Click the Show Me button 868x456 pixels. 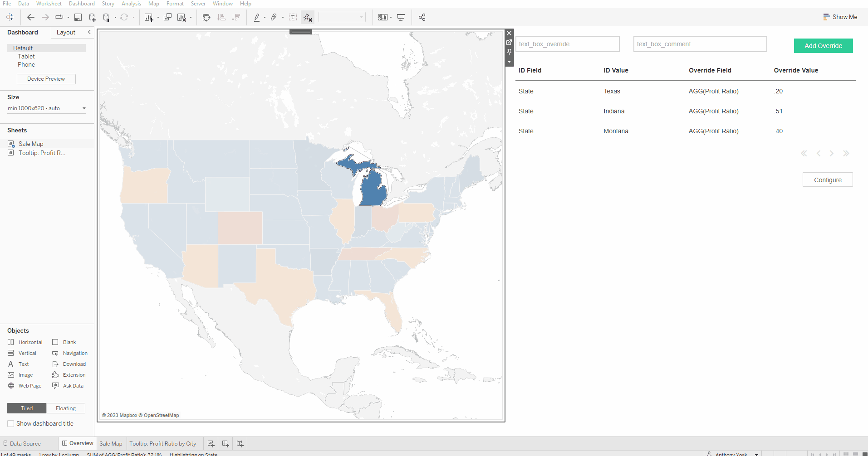[840, 17]
